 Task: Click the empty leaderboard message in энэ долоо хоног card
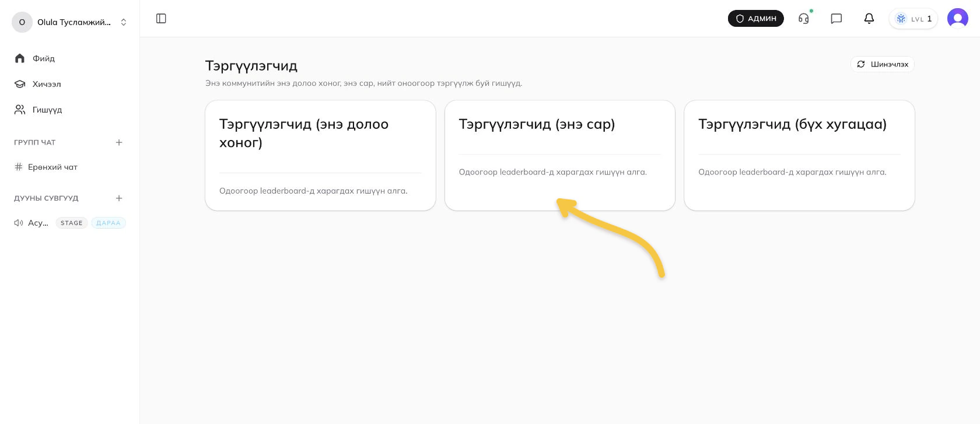[313, 191]
